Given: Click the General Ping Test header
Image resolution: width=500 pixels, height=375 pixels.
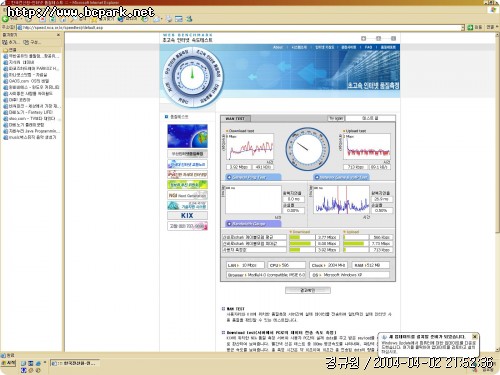Looking at the screenshot, I should pos(253,177).
